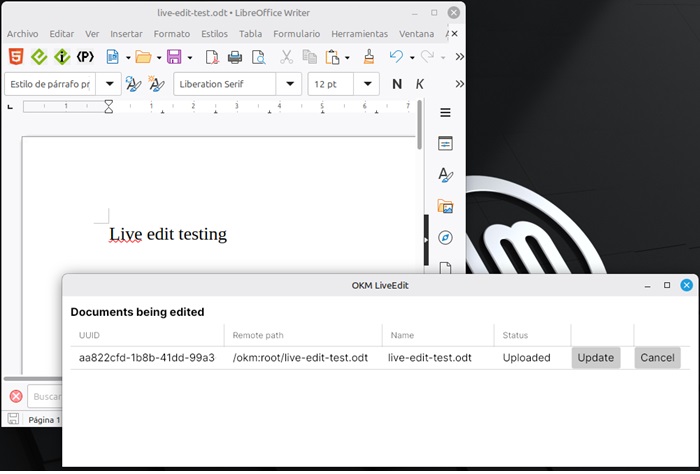
Task: Open the Liberation Serif font dropdown
Action: click(x=290, y=84)
